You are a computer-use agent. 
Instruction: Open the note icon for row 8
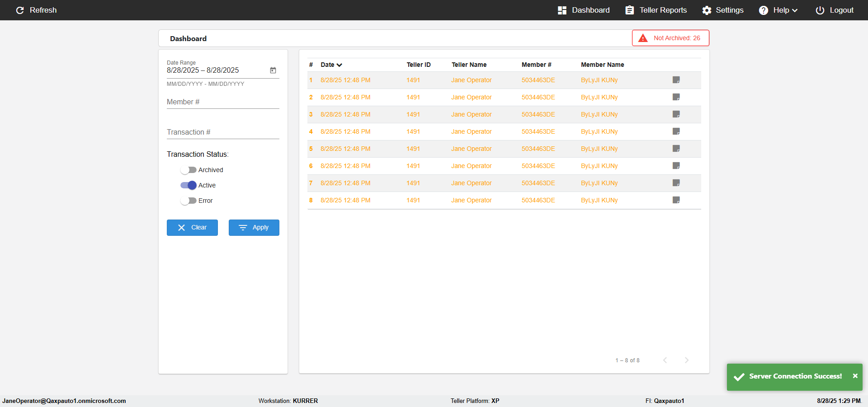click(676, 200)
